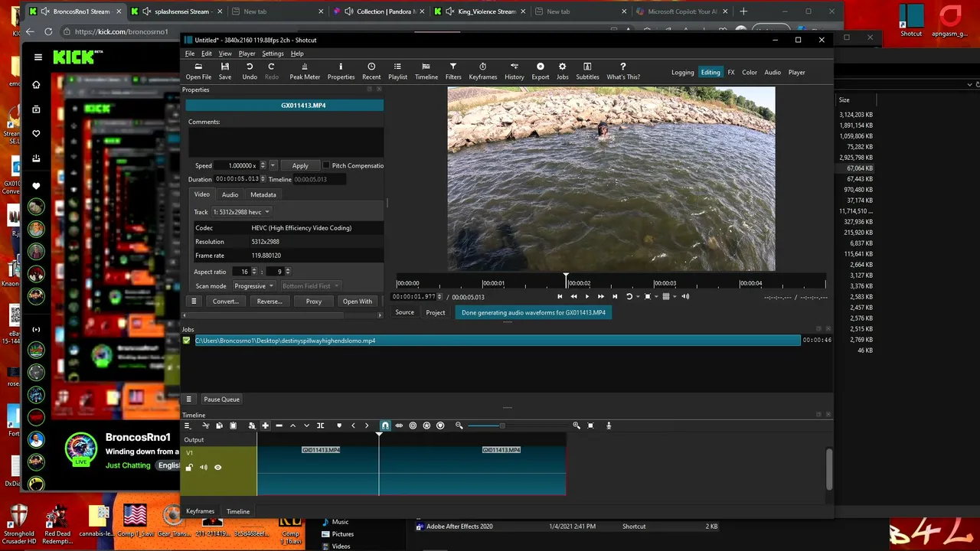Open the Settings menu

[273, 54]
